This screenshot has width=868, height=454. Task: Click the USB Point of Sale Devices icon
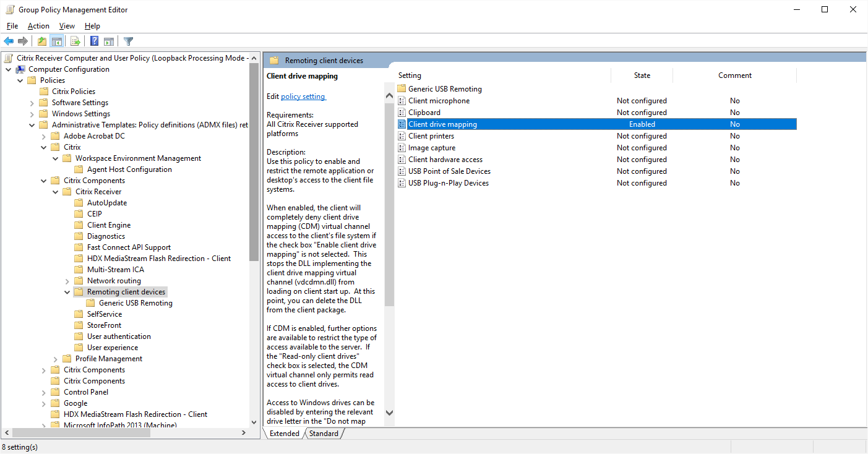click(x=402, y=171)
